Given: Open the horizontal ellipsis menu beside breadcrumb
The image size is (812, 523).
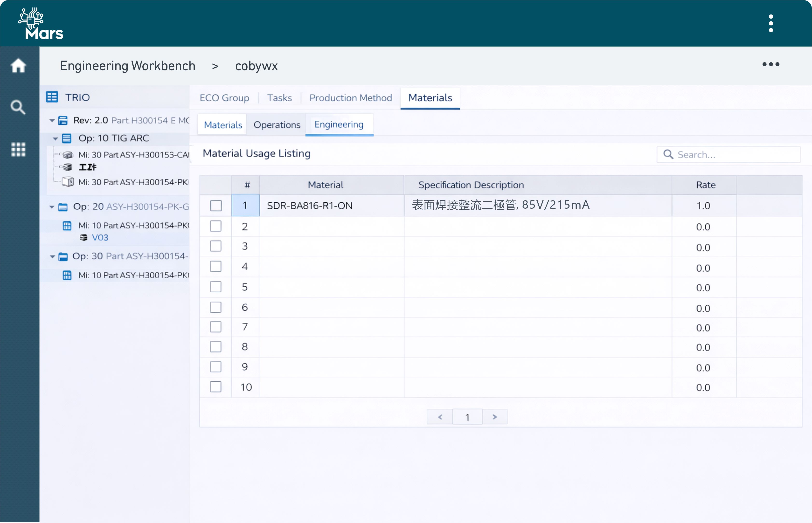Looking at the screenshot, I should 770,64.
